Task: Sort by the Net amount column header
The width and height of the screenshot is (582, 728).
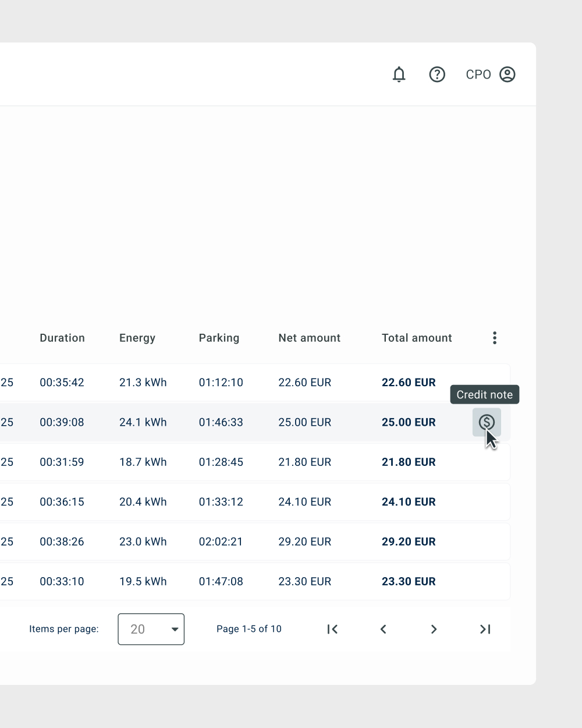Action: click(310, 338)
